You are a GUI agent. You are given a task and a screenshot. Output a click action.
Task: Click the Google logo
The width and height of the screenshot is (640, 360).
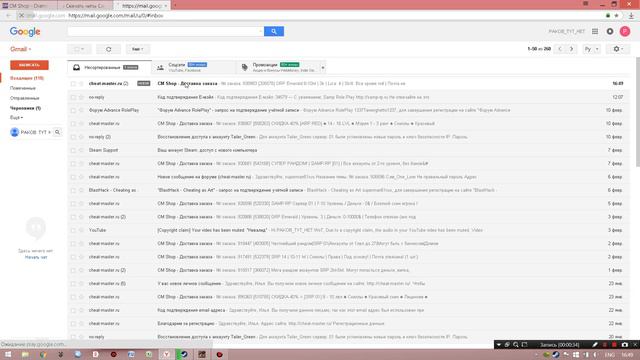click(x=25, y=31)
